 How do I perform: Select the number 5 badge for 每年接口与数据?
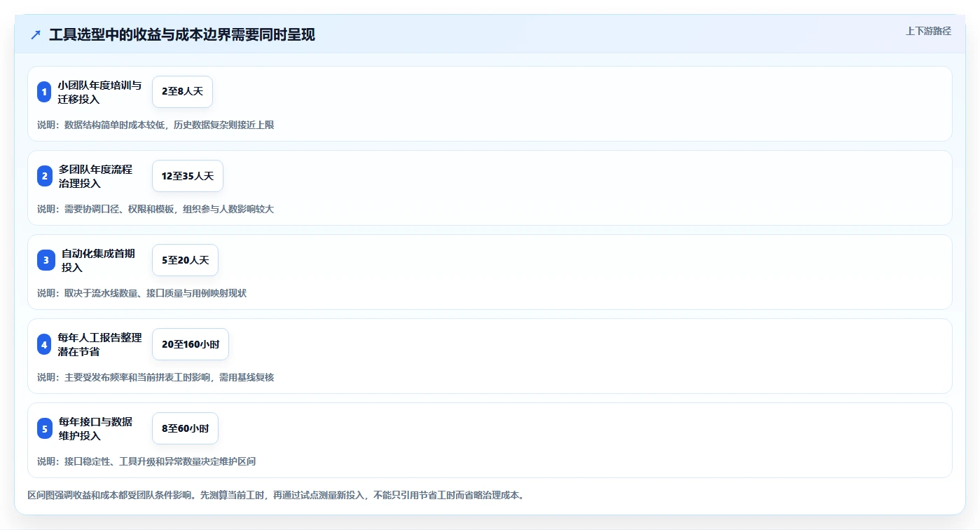click(44, 428)
